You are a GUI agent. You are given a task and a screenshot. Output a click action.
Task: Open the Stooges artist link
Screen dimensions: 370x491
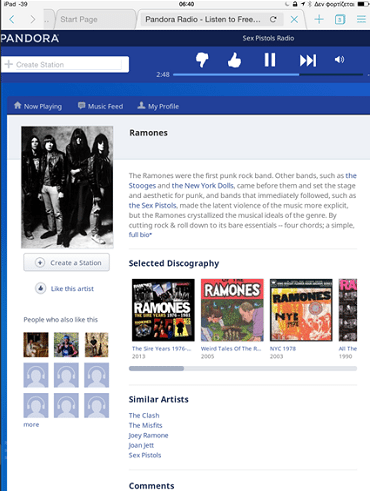click(x=142, y=186)
